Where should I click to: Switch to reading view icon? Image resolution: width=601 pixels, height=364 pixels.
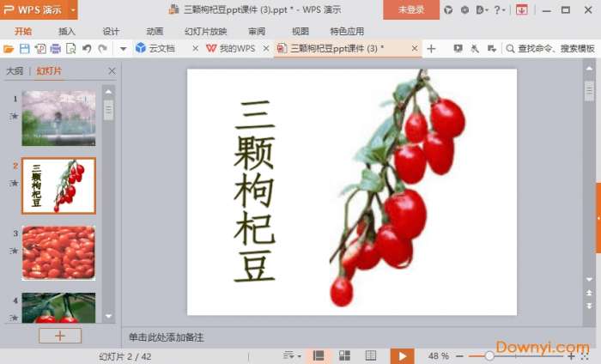(x=371, y=356)
